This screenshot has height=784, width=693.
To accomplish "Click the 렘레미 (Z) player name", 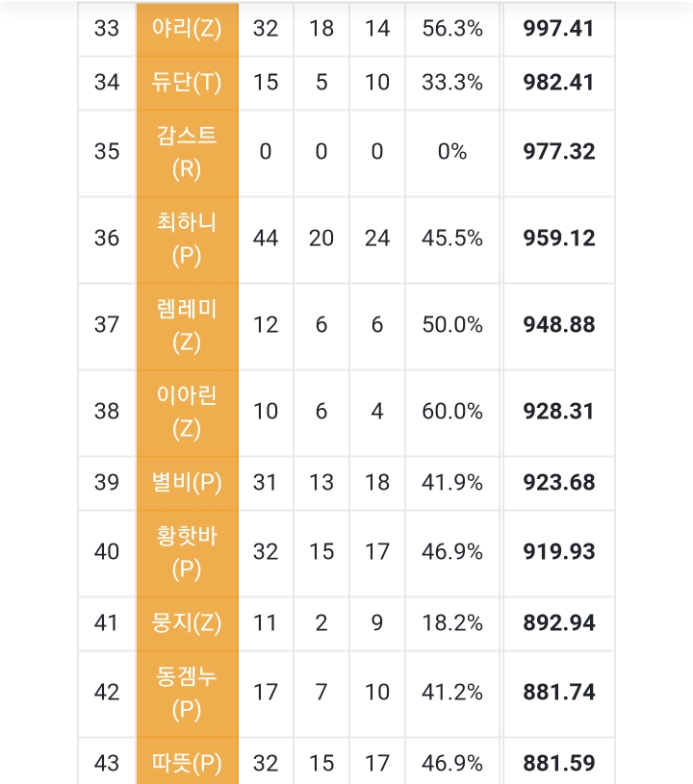I will click(187, 325).
